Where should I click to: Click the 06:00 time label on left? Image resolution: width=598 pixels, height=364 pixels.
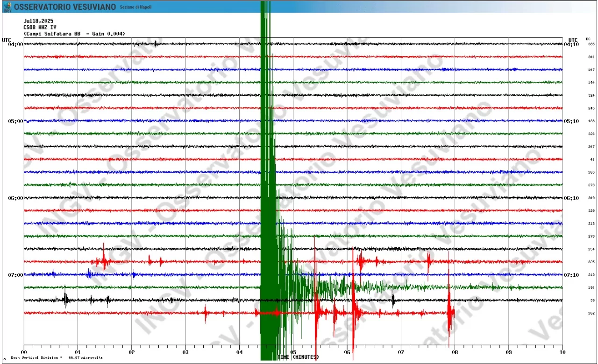(x=15, y=198)
